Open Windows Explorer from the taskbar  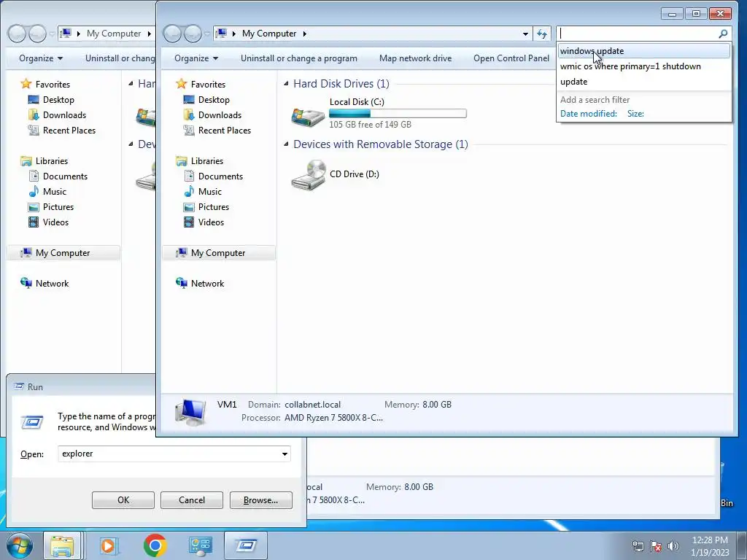coord(63,545)
